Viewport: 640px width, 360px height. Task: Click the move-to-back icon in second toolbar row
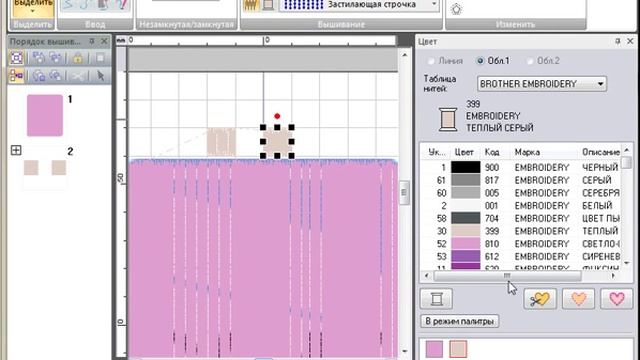(x=56, y=76)
